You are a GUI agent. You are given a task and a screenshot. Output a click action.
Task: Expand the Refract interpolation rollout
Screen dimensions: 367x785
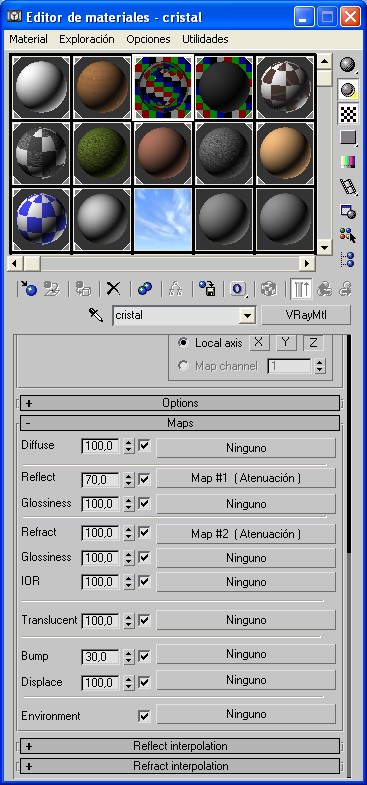[180, 766]
